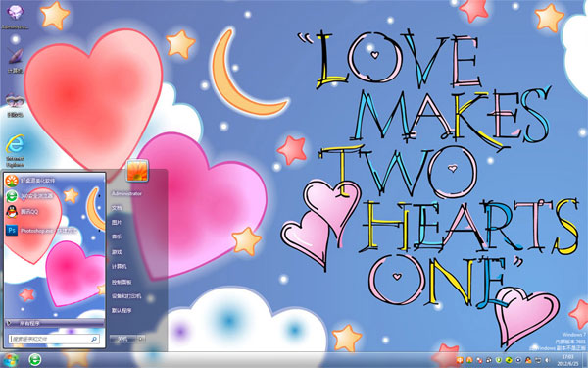The width and height of the screenshot is (588, 368).
Task: Open 游戏 from the start menu
Action: (117, 252)
